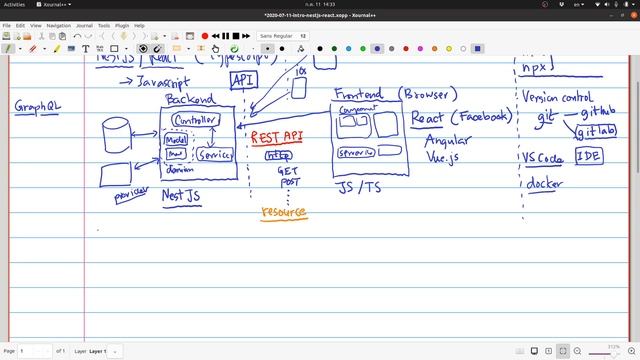Open the View menu
This screenshot has height=360, width=640.
(36, 25)
